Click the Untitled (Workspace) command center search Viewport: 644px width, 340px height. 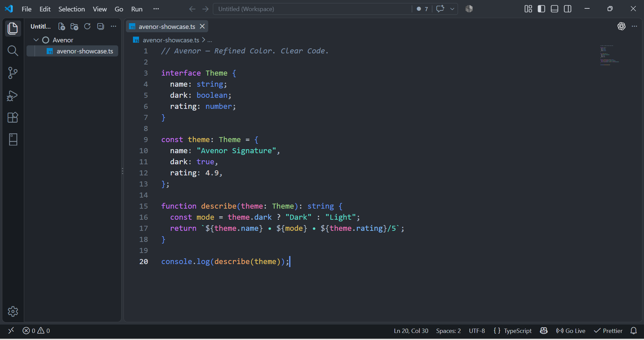coord(312,9)
